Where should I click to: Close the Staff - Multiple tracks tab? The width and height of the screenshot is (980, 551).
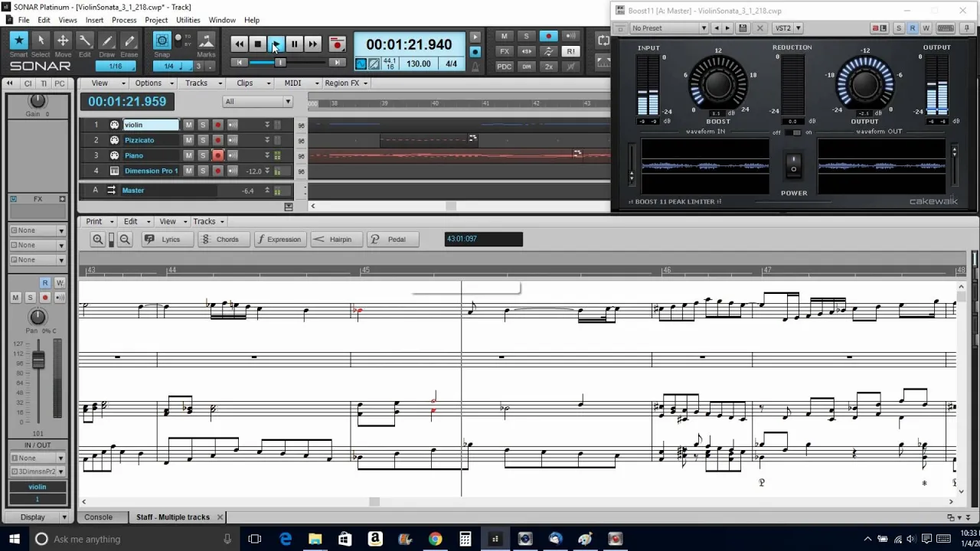point(220,517)
